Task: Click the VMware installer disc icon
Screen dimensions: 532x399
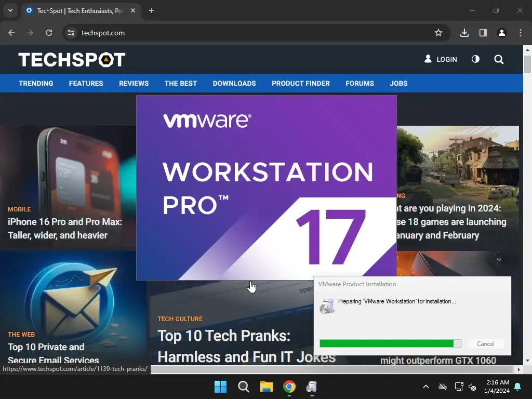Action: click(327, 305)
